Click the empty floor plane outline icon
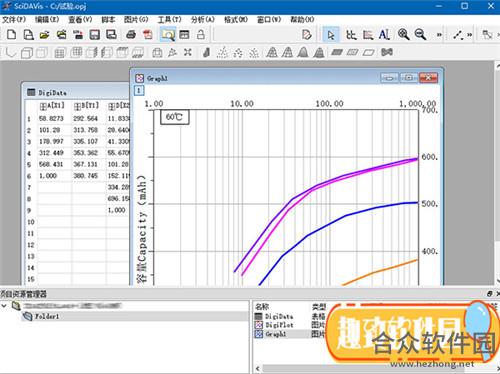The image size is (500, 374). [369, 52]
